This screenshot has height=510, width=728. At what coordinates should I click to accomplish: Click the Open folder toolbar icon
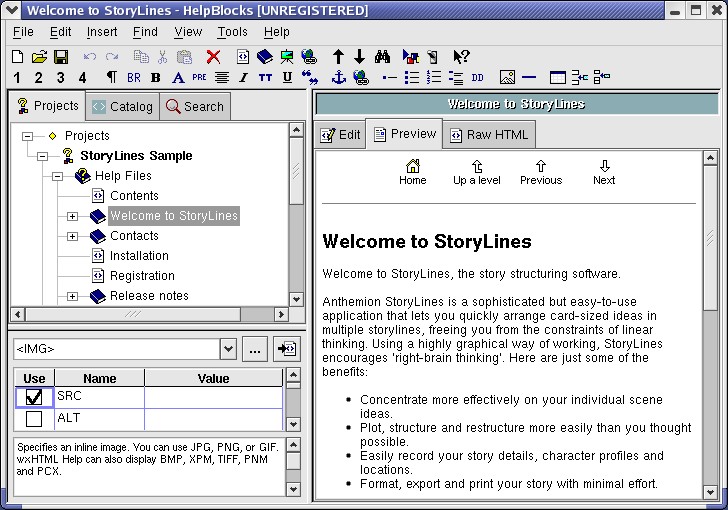pyautogui.click(x=39, y=57)
